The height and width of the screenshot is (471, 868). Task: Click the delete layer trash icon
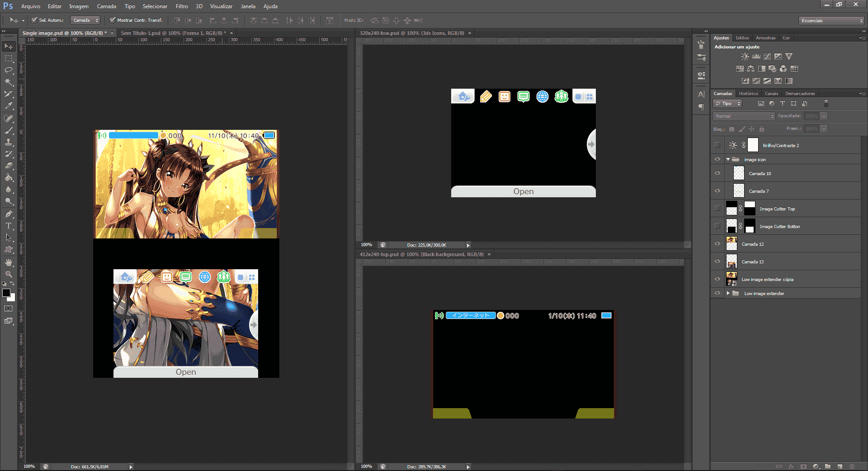pos(852,466)
